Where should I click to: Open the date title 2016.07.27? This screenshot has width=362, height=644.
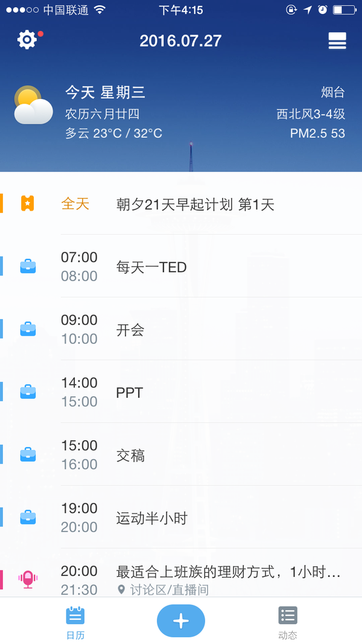pos(180,40)
